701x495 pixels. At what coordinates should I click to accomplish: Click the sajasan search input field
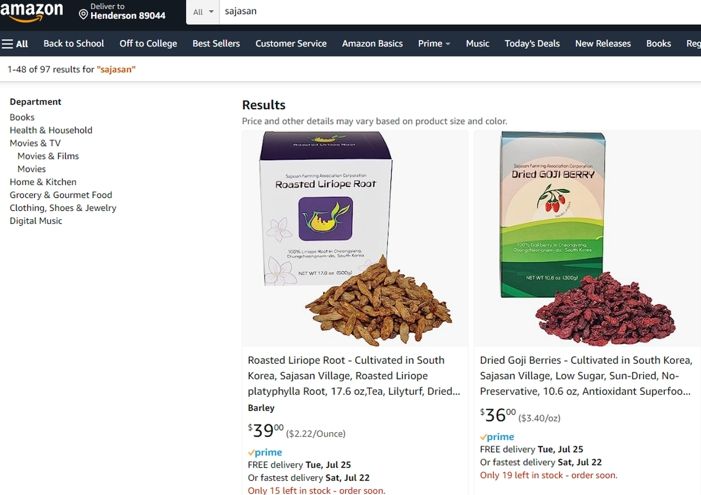tap(460, 12)
